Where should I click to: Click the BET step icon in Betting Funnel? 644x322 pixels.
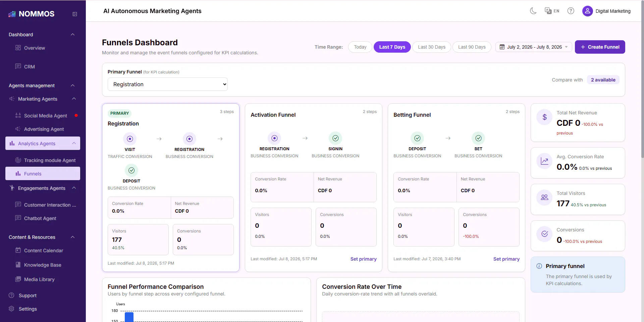tap(478, 138)
